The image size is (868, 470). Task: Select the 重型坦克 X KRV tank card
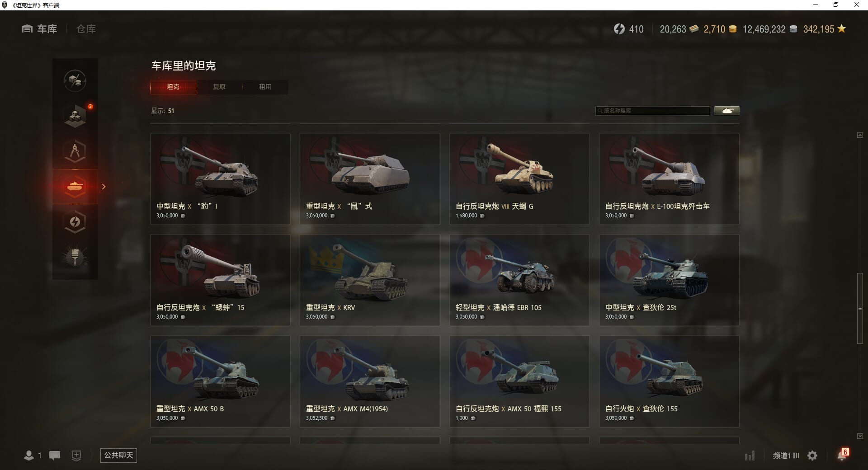pos(370,280)
